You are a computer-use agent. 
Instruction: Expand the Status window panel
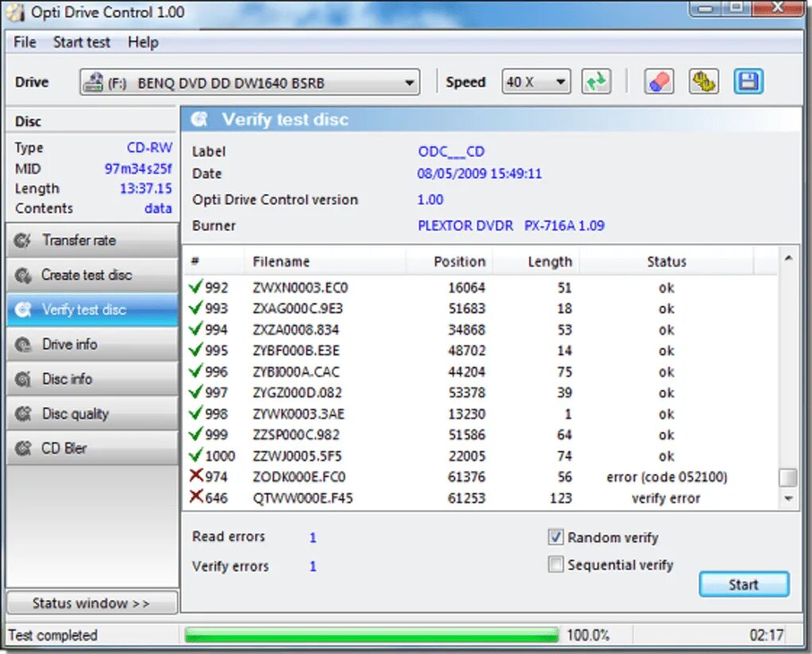tap(92, 603)
